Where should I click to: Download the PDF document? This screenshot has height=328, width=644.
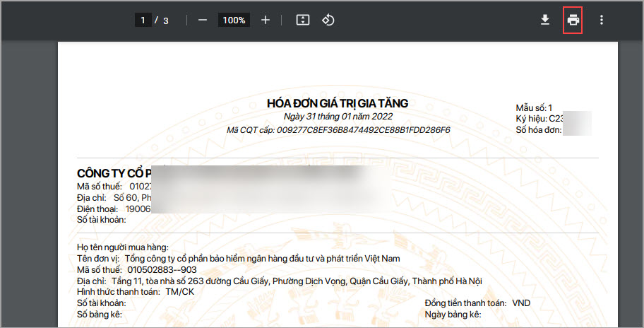pos(545,20)
